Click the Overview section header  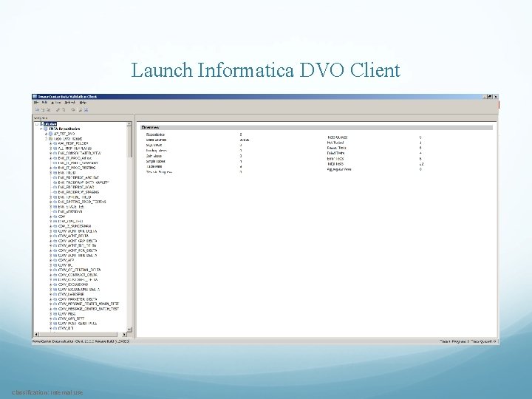tap(316, 128)
